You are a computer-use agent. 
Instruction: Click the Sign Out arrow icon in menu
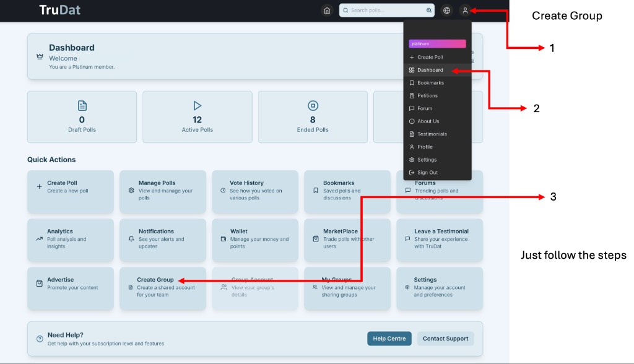(x=412, y=172)
